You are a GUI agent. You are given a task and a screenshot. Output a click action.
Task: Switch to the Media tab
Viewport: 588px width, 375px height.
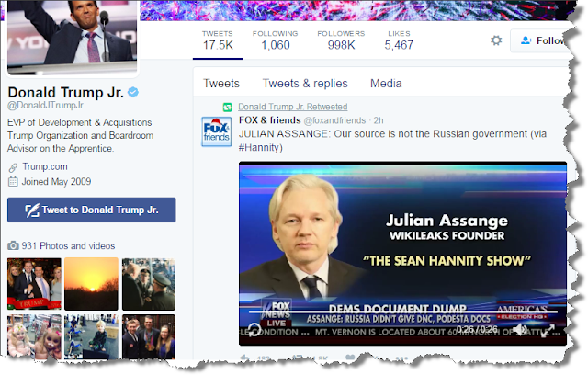[x=386, y=84]
